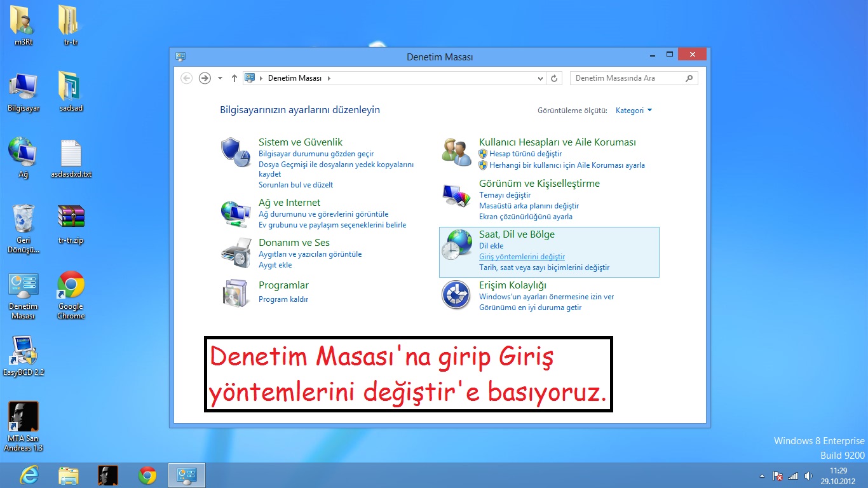Open Internet Explorer from the taskbar
Screen dimensions: 868x488
[x=29, y=475]
